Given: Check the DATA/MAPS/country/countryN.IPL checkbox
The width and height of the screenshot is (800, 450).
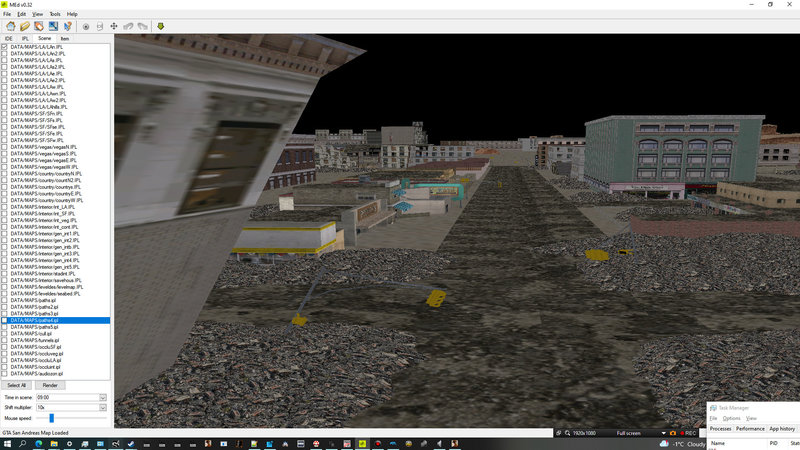Looking at the screenshot, I should [x=5, y=173].
